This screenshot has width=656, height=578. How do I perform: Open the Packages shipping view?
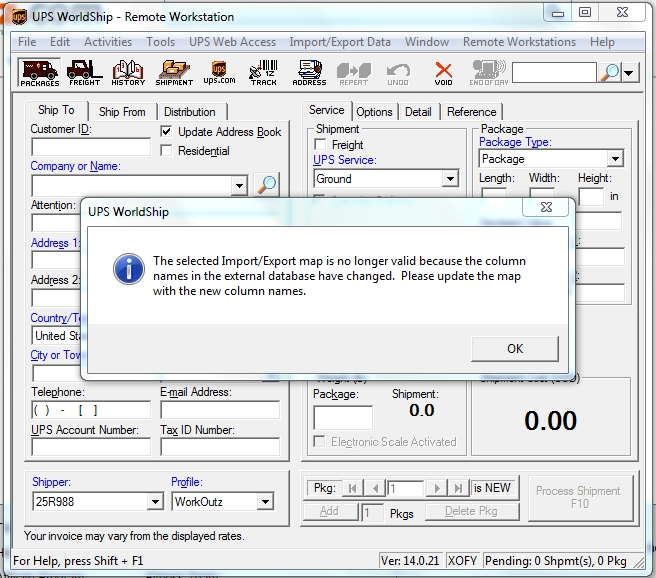pyautogui.click(x=40, y=73)
